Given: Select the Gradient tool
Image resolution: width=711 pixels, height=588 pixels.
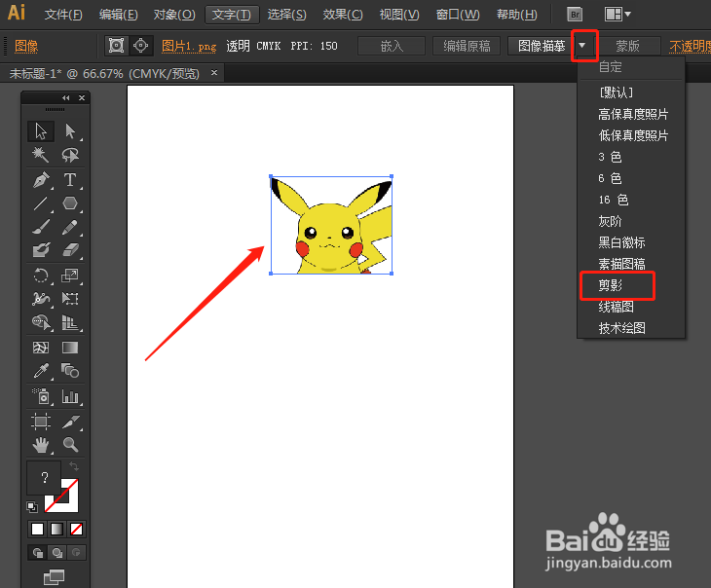Looking at the screenshot, I should pos(70,348).
